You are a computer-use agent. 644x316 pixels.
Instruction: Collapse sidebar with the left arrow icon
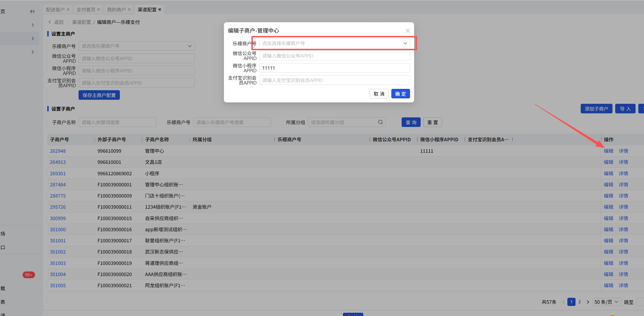point(32,11)
